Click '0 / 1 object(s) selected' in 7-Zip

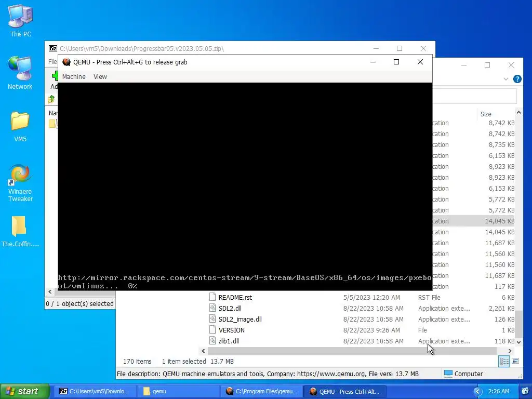pos(79,303)
